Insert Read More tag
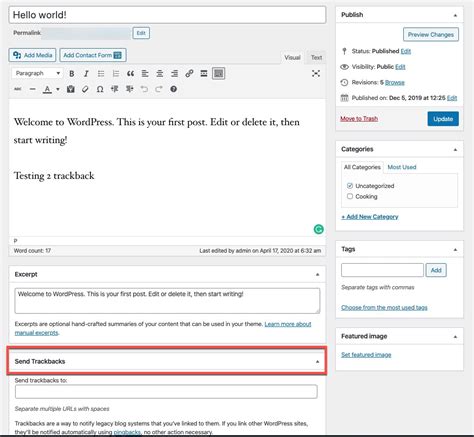This screenshot has height=437, width=474. tap(204, 74)
